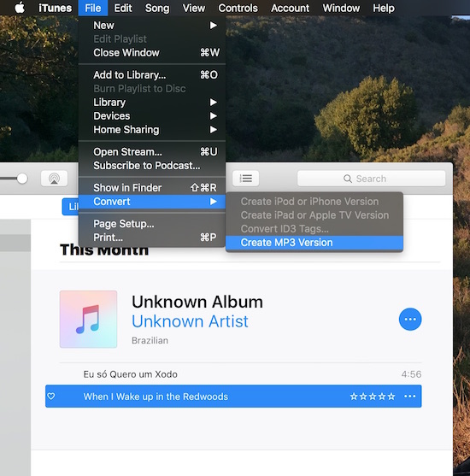Expand the Home Sharing submenu
Image resolution: width=470 pixels, height=476 pixels.
click(x=152, y=130)
